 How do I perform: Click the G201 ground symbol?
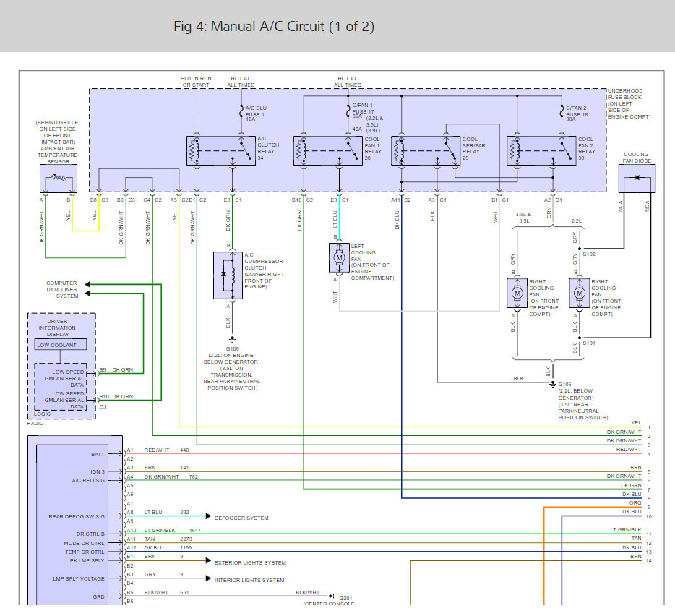click(x=332, y=596)
